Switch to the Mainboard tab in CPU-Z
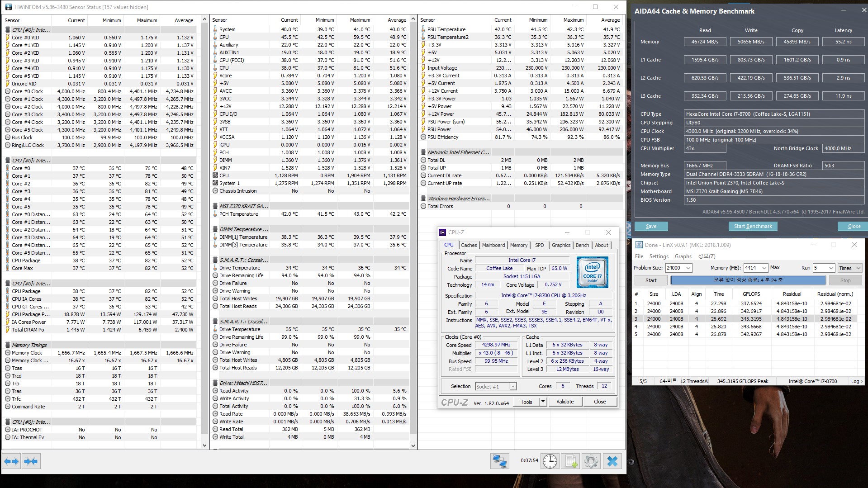This screenshot has height=488, width=868. click(493, 245)
